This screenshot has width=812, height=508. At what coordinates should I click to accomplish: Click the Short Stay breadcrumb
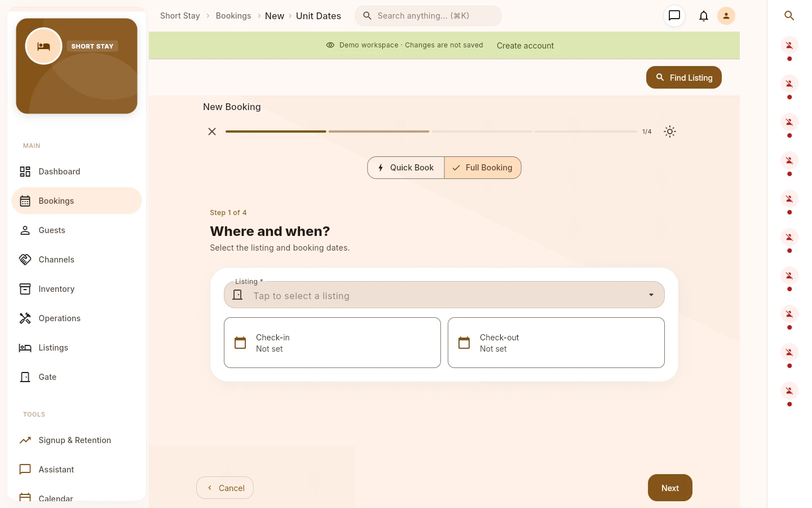180,16
